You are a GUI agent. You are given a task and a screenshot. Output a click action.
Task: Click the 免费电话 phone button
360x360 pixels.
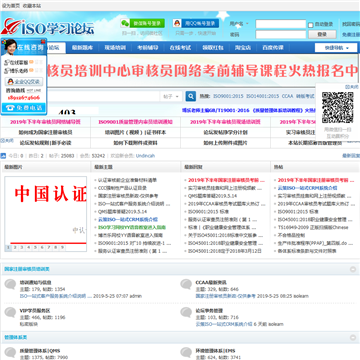click(x=24, y=108)
